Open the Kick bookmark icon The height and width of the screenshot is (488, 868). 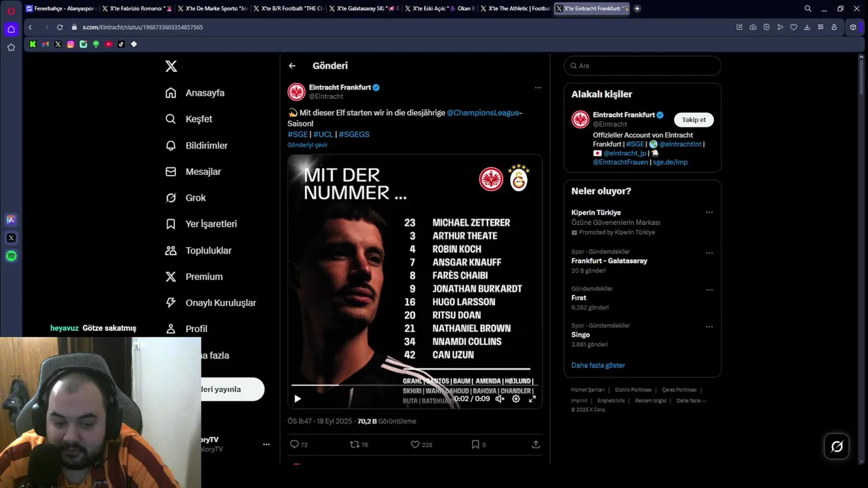(x=33, y=44)
